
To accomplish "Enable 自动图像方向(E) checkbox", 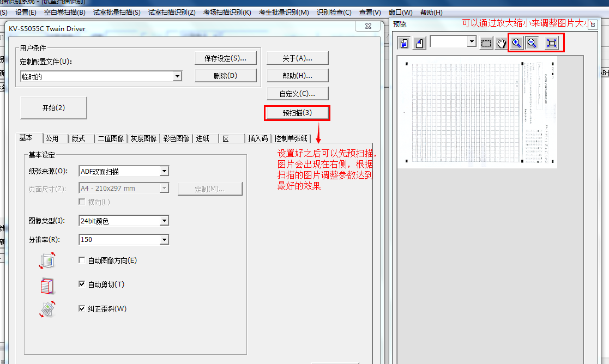I will [81, 260].
